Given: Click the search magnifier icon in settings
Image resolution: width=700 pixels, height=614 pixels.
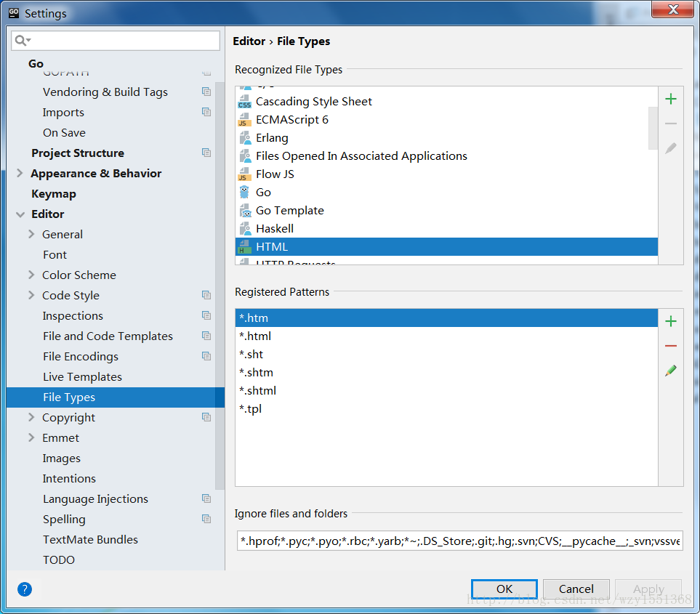Looking at the screenshot, I should [x=21, y=41].
